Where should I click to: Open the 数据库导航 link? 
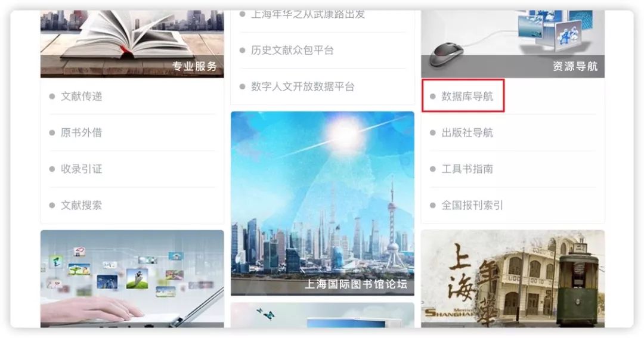467,97
